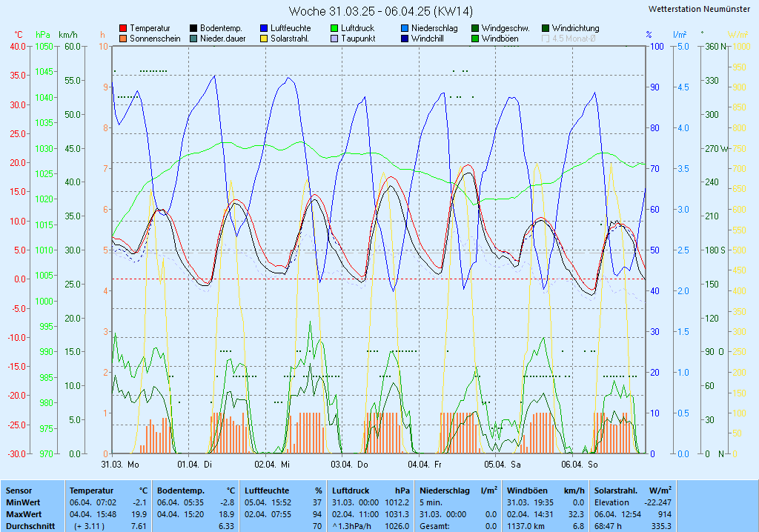Click the chart title Woche 31.03.25 - 06.04.25
Viewport: 759px width, 532px height.
(x=380, y=11)
